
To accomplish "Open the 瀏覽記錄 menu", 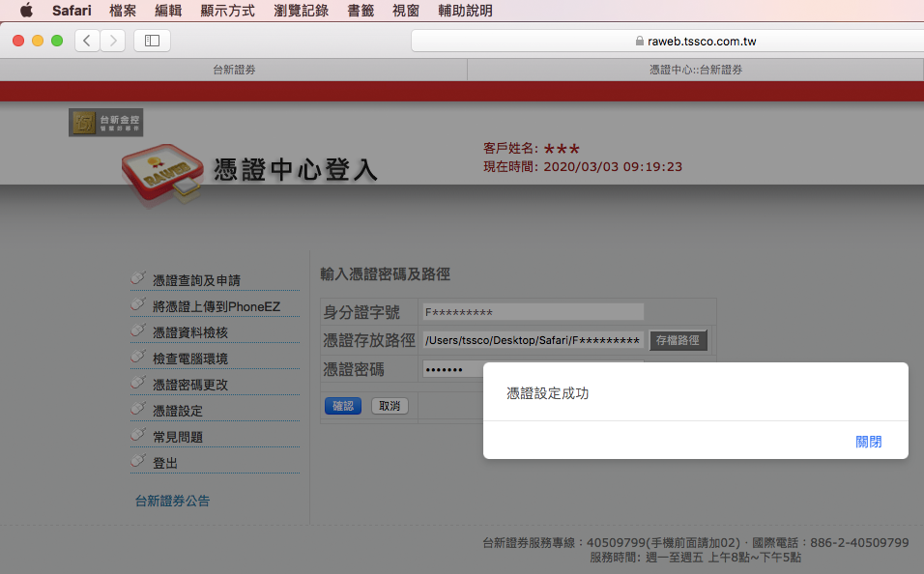I will pyautogui.click(x=302, y=11).
